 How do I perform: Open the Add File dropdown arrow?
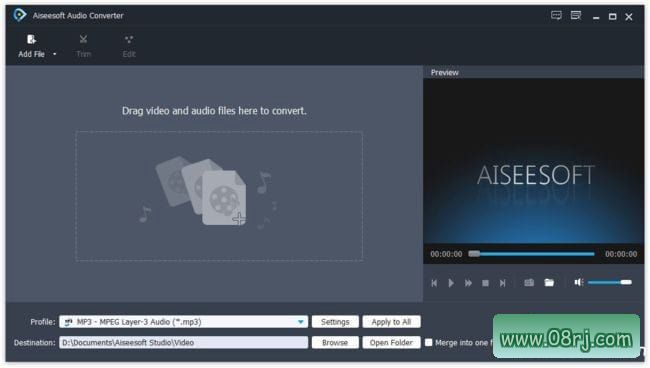pyautogui.click(x=55, y=54)
